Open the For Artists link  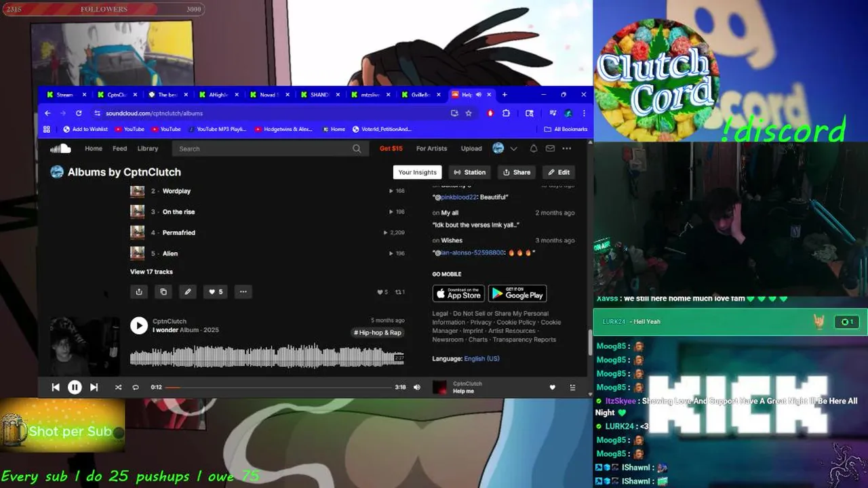point(431,148)
